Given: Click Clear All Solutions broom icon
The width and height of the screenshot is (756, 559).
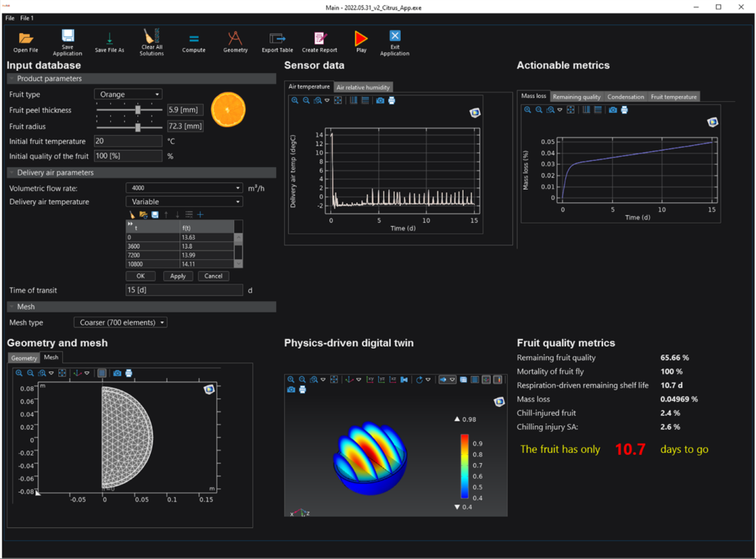Looking at the screenshot, I should [151, 36].
